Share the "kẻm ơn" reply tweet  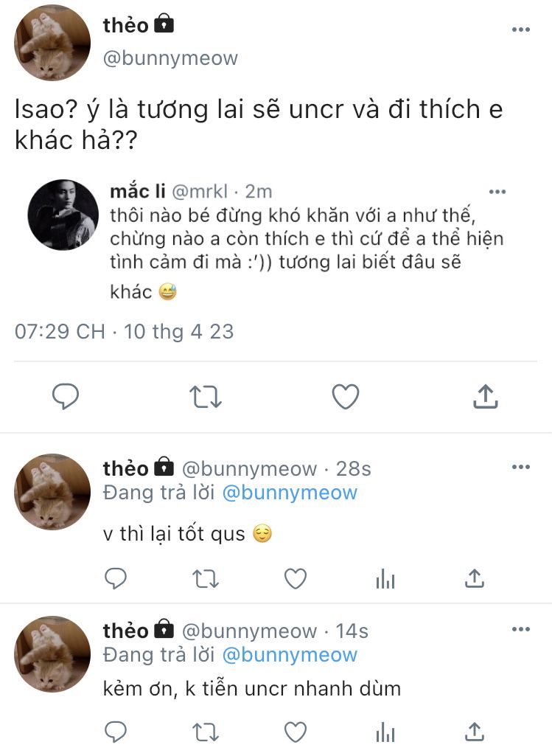click(x=475, y=731)
